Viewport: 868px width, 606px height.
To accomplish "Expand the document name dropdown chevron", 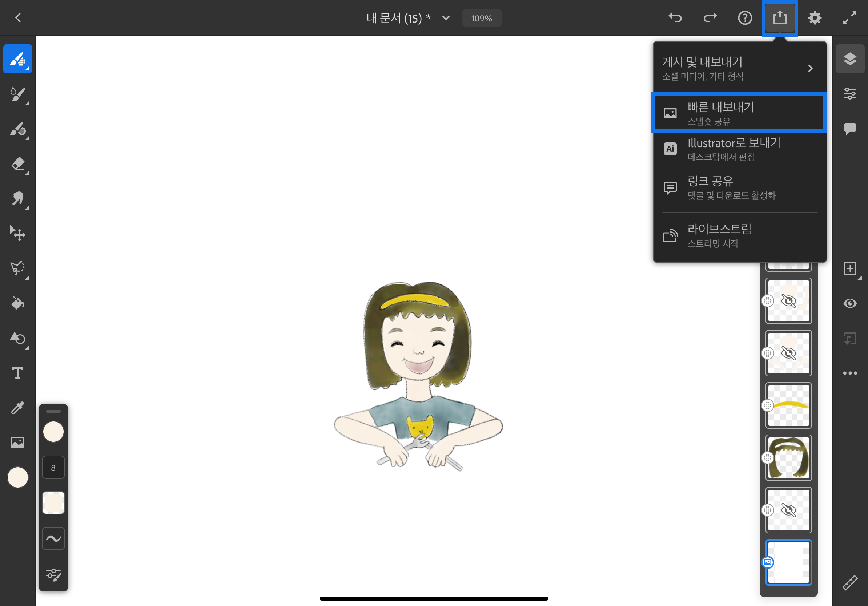I will 446,18.
